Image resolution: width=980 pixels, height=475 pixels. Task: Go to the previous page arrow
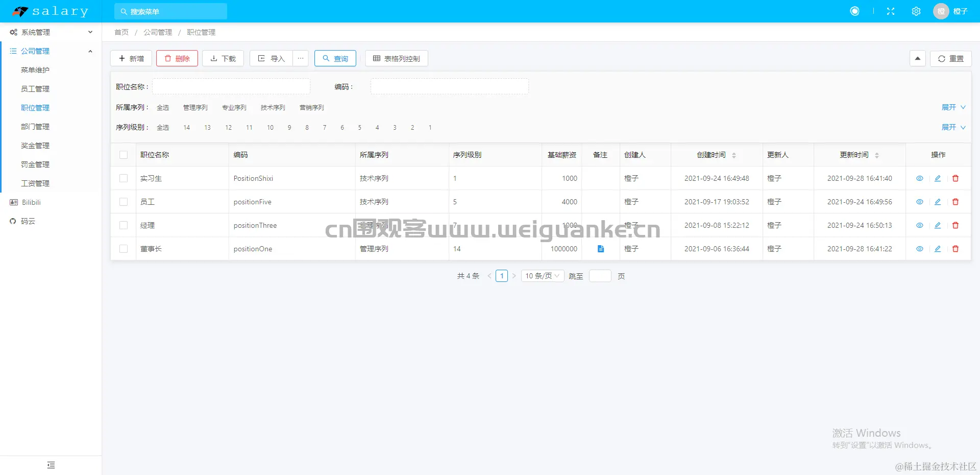(x=489, y=276)
